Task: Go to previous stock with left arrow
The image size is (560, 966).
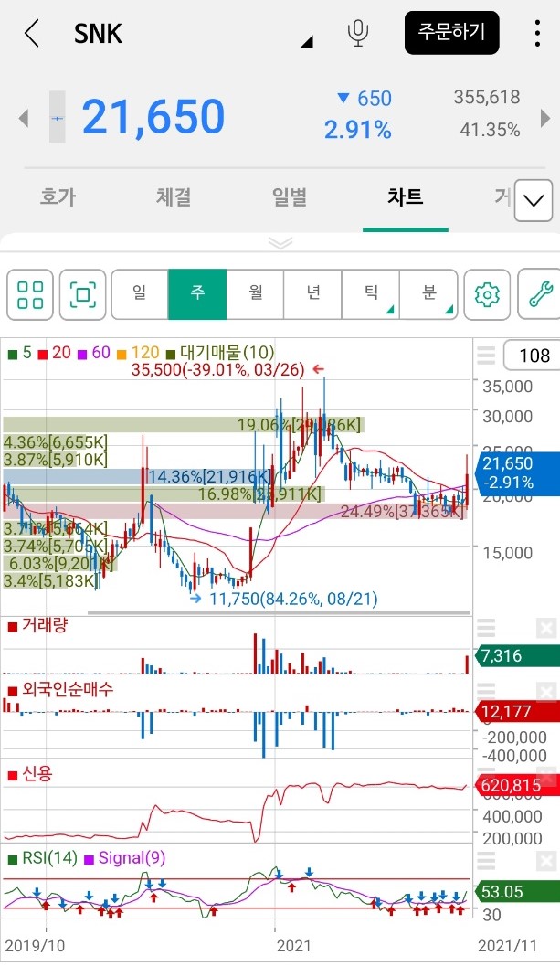Action: (x=24, y=117)
